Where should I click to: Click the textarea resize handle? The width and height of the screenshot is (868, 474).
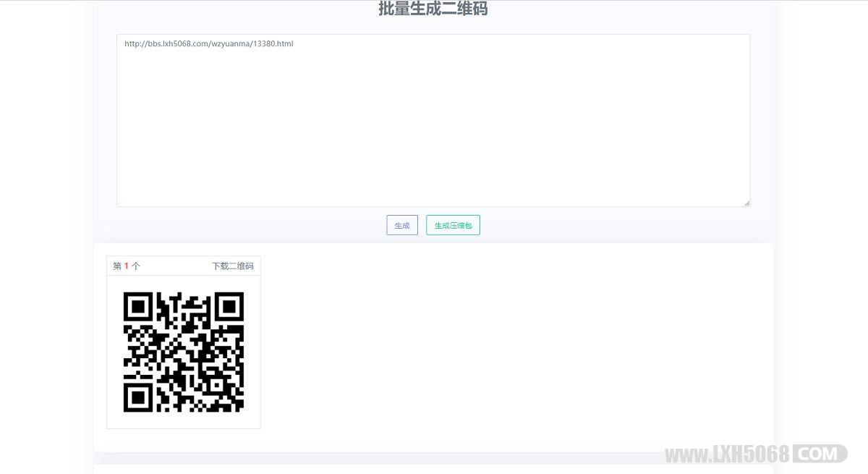pyautogui.click(x=747, y=203)
